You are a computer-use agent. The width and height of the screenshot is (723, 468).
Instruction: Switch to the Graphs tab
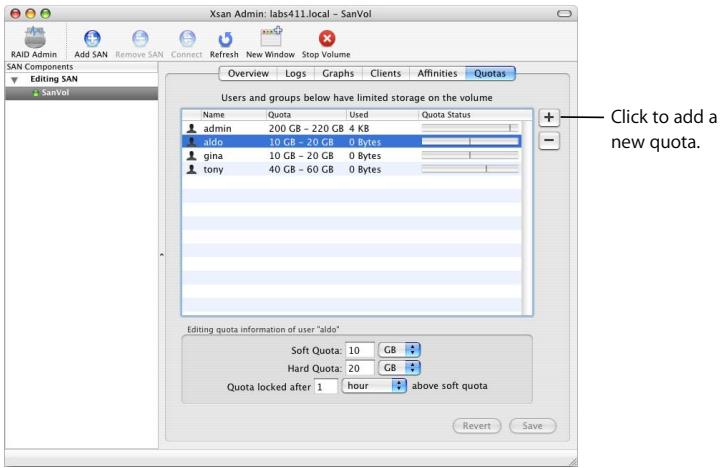pyautogui.click(x=338, y=73)
